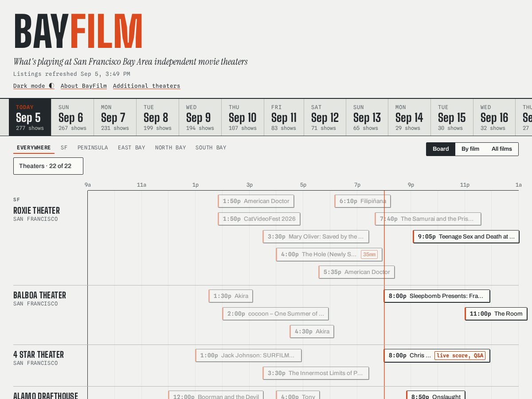Open the Additional theaters link
532x399 pixels.
click(146, 86)
